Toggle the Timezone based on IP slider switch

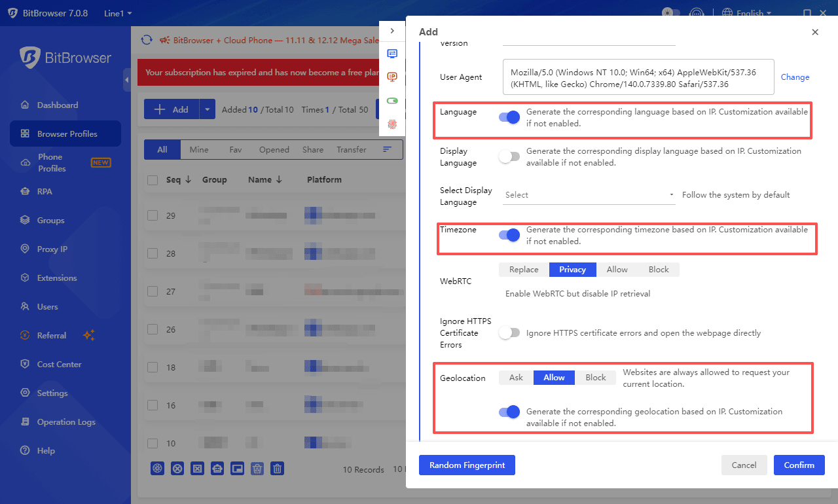[x=509, y=235]
